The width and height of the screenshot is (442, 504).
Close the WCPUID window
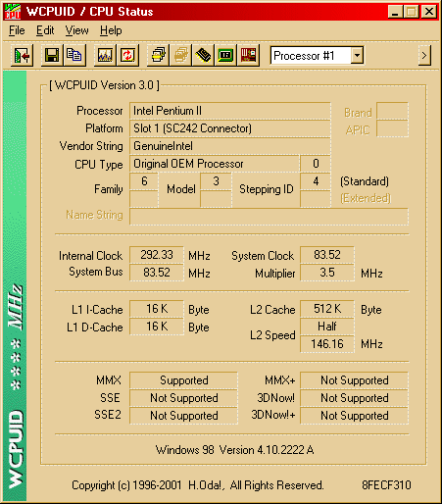click(429, 12)
